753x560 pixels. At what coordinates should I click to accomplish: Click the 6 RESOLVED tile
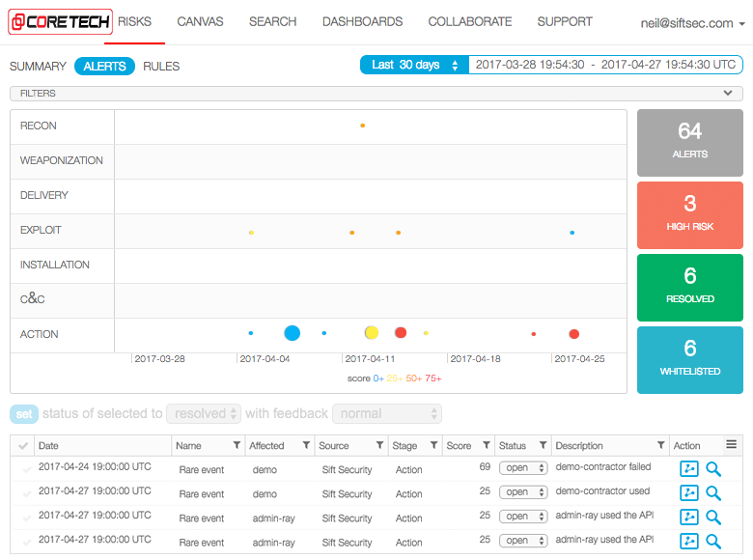[x=690, y=288]
